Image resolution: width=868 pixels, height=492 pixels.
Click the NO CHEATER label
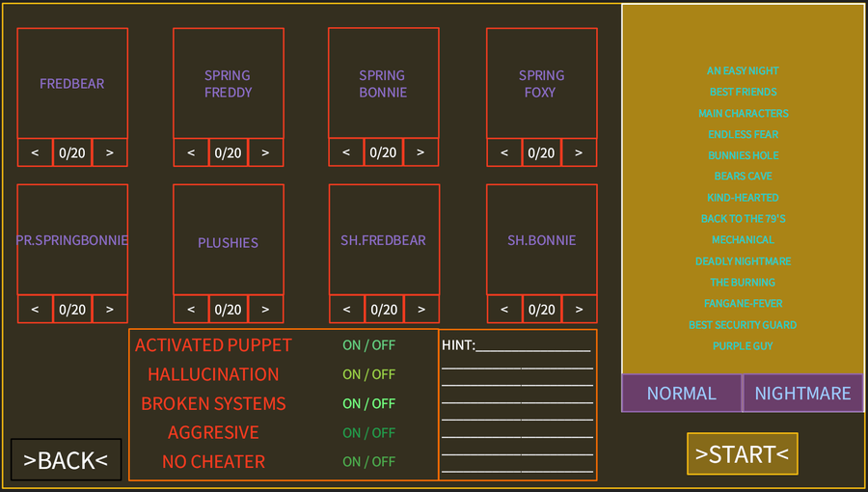[213, 461]
